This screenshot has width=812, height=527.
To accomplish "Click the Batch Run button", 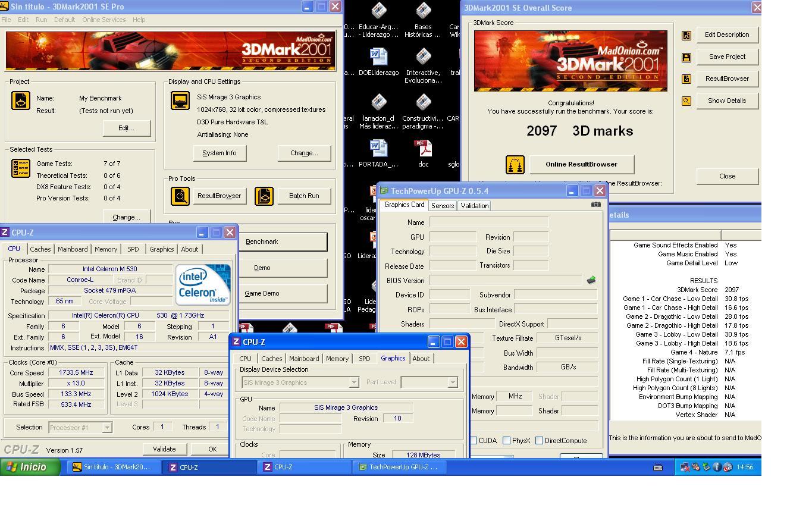I will [x=304, y=196].
